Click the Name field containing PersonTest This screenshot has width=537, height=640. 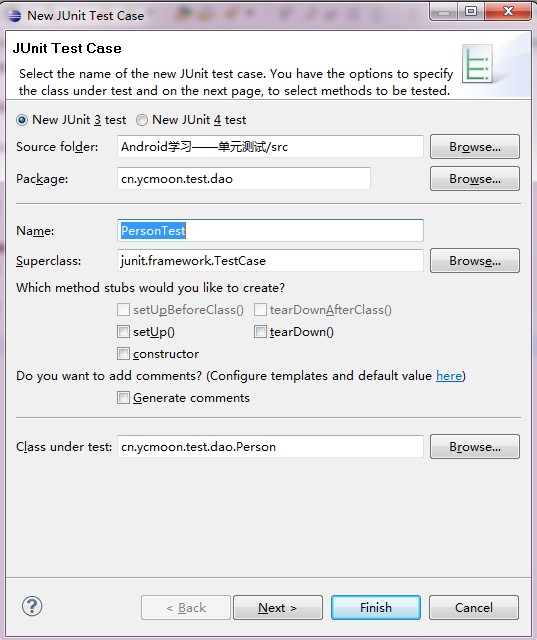click(x=270, y=231)
